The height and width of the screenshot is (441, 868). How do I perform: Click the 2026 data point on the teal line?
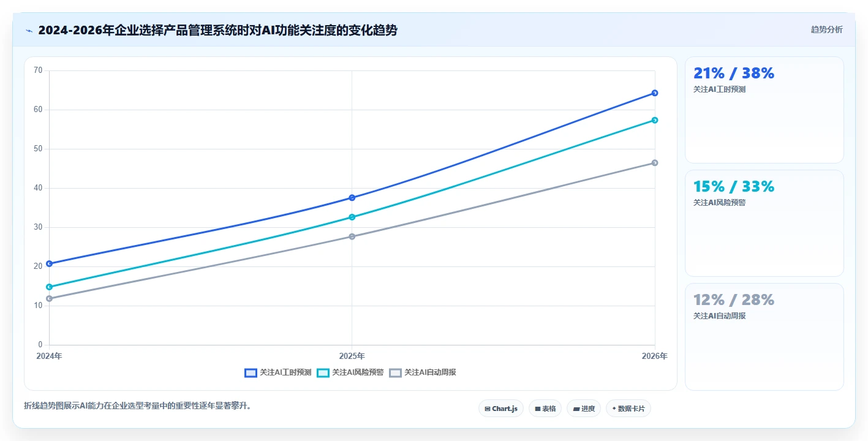655,120
